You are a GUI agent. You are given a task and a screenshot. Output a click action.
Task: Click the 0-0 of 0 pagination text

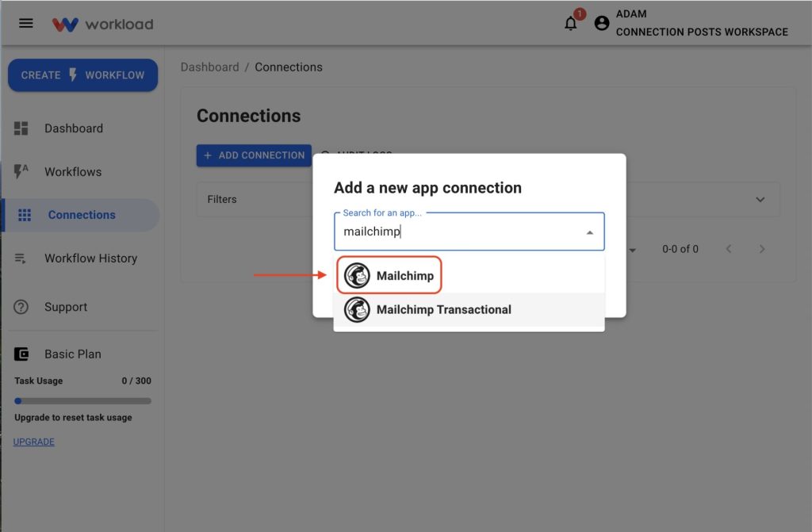pos(680,249)
